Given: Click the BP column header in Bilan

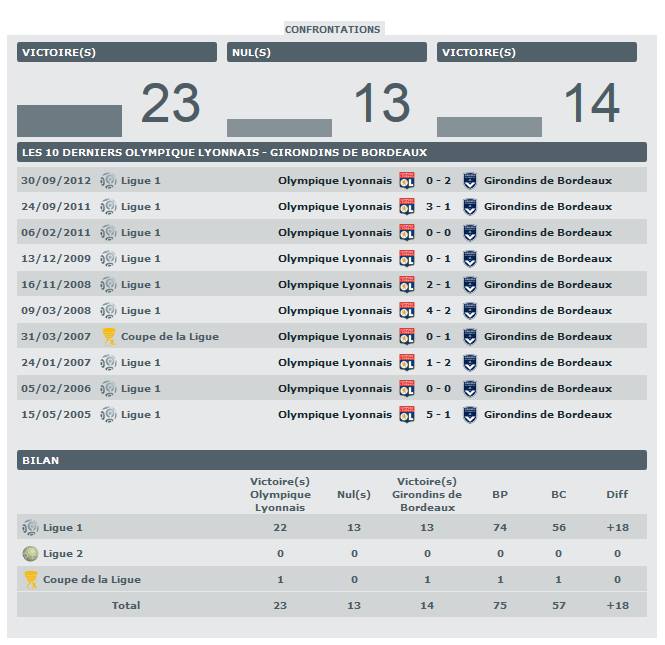Looking at the screenshot, I should pyautogui.click(x=499, y=494).
